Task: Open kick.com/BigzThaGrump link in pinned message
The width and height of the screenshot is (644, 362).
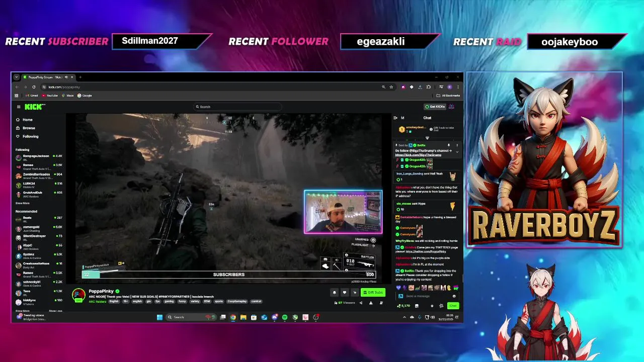Action: (x=418, y=155)
